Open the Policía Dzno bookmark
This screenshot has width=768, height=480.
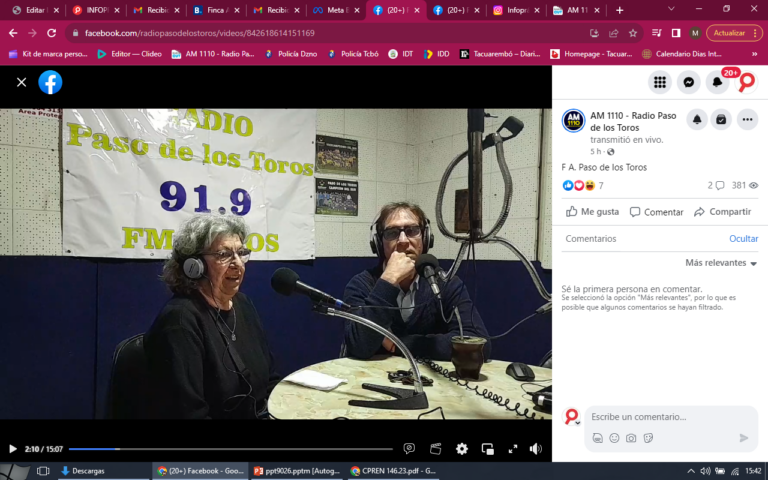pos(291,54)
